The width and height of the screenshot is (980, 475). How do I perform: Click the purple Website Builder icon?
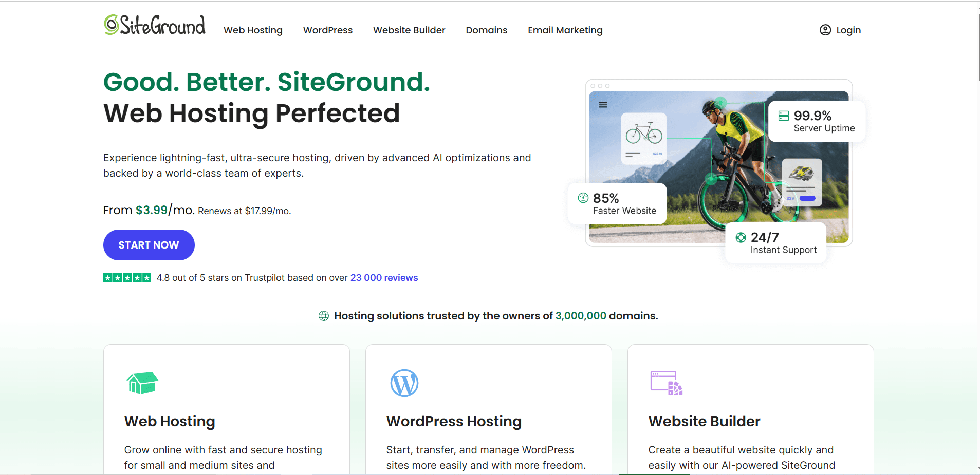(x=666, y=383)
